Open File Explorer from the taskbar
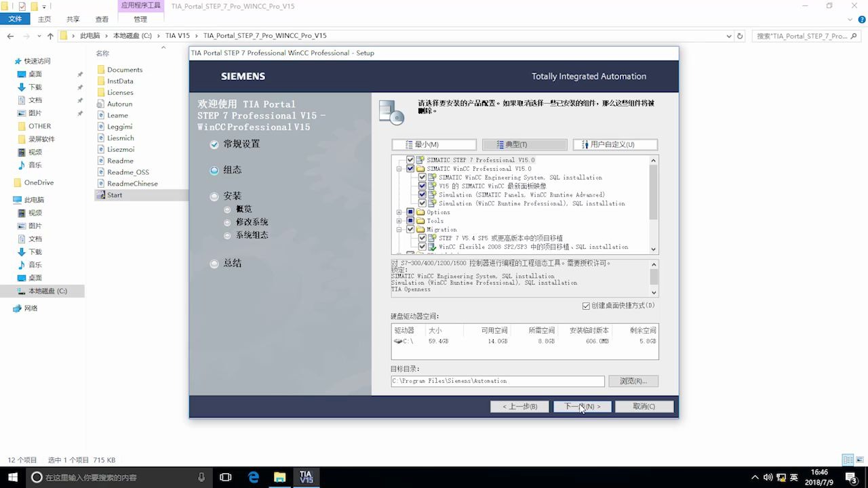The height and width of the screenshot is (488, 868). click(279, 476)
